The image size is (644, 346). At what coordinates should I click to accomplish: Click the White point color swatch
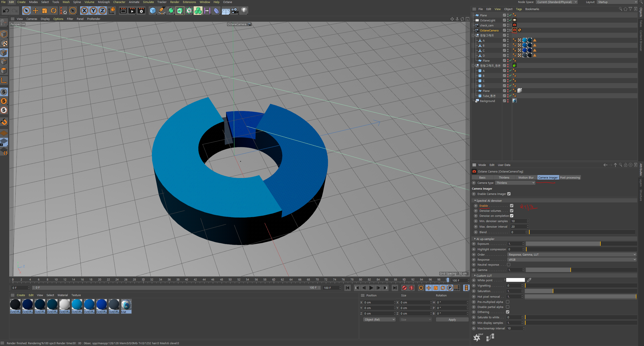click(x=515, y=280)
